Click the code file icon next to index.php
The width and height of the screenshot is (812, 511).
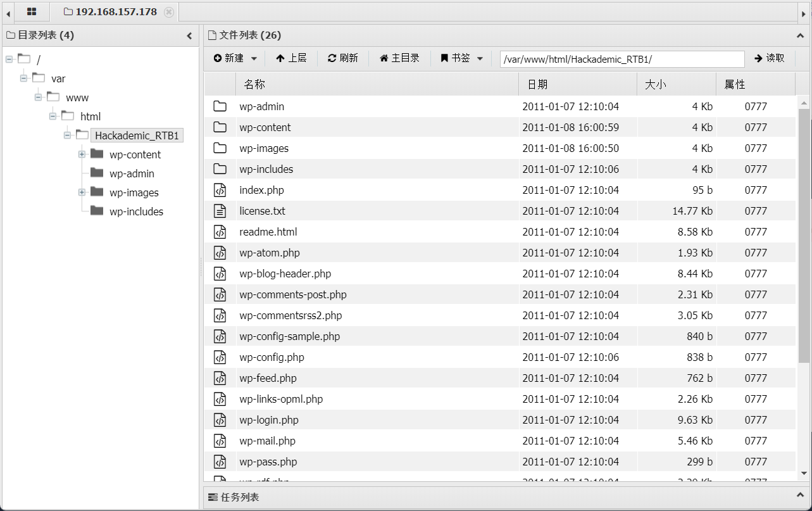pyautogui.click(x=220, y=189)
